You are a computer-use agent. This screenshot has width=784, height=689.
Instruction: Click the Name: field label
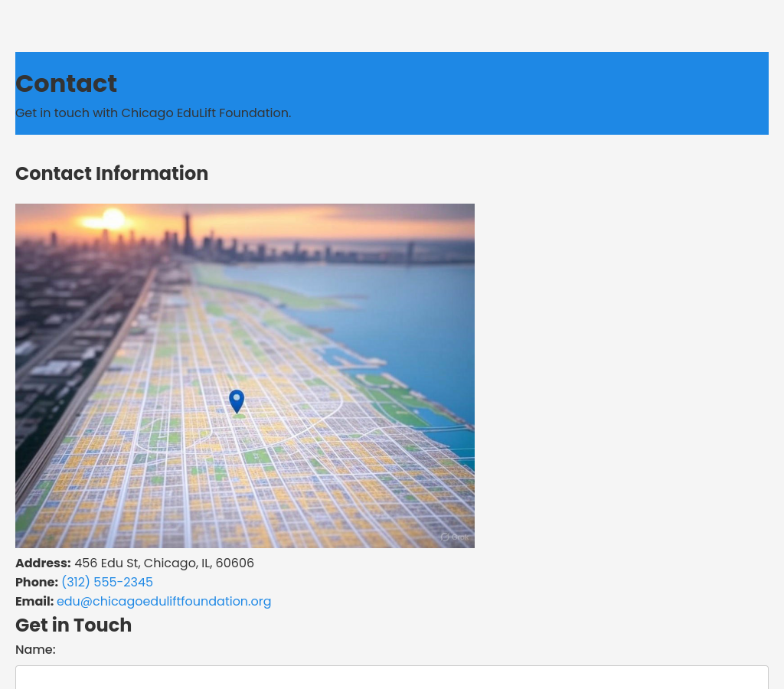click(x=35, y=650)
